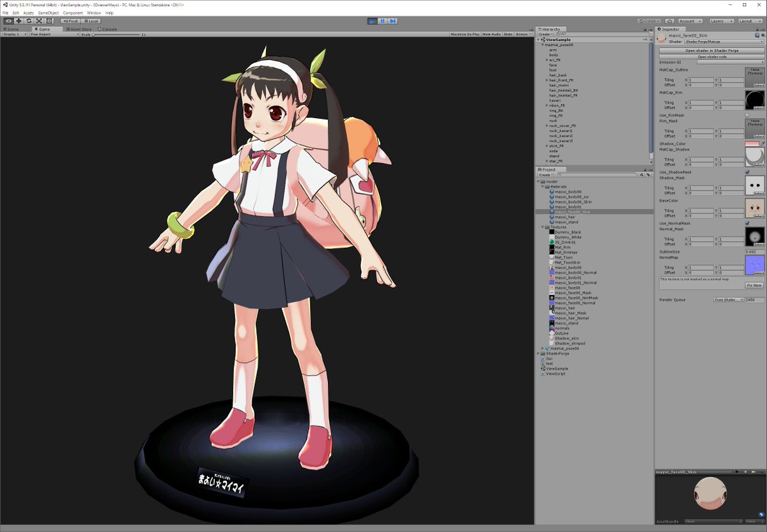Open the Emission GI dropdown
Image resolution: width=767 pixels, height=532 pixels.
pyautogui.click(x=731, y=62)
